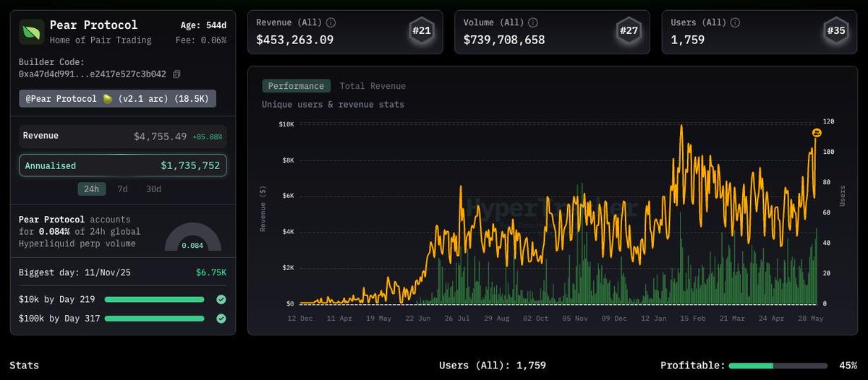Select the 30d time range
868x380 pixels.
coord(153,189)
